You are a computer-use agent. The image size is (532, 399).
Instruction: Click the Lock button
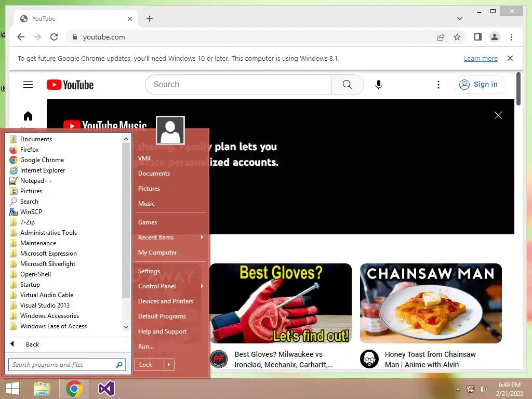coord(149,365)
